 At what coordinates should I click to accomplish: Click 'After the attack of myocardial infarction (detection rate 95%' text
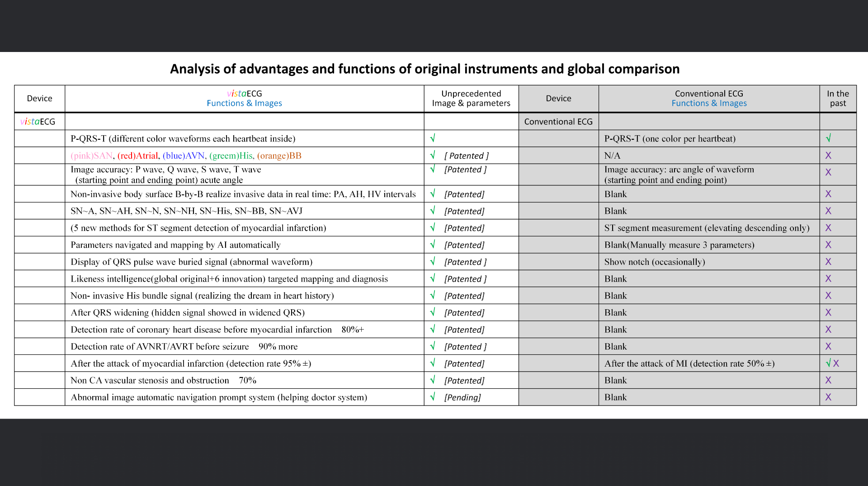tap(191, 364)
